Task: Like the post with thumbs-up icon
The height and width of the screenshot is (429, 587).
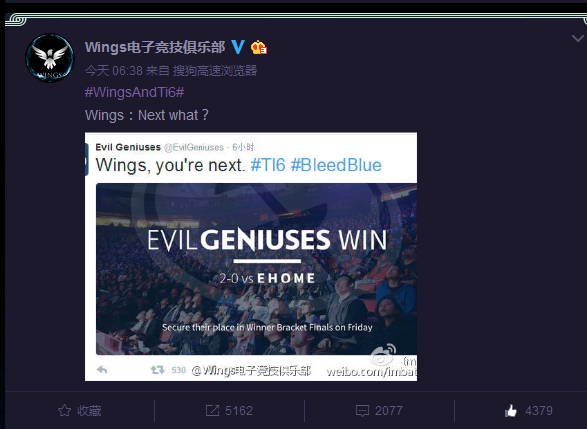Action: pos(511,411)
